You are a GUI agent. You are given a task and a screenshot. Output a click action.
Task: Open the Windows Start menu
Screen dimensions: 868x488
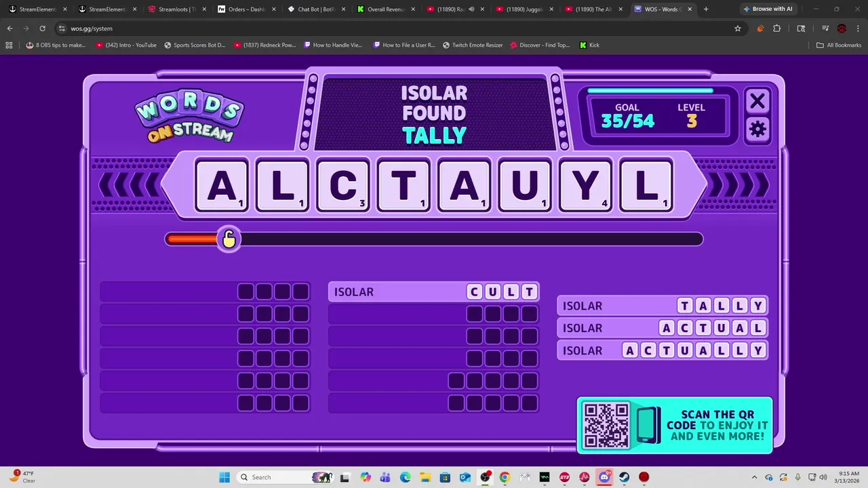(x=224, y=477)
